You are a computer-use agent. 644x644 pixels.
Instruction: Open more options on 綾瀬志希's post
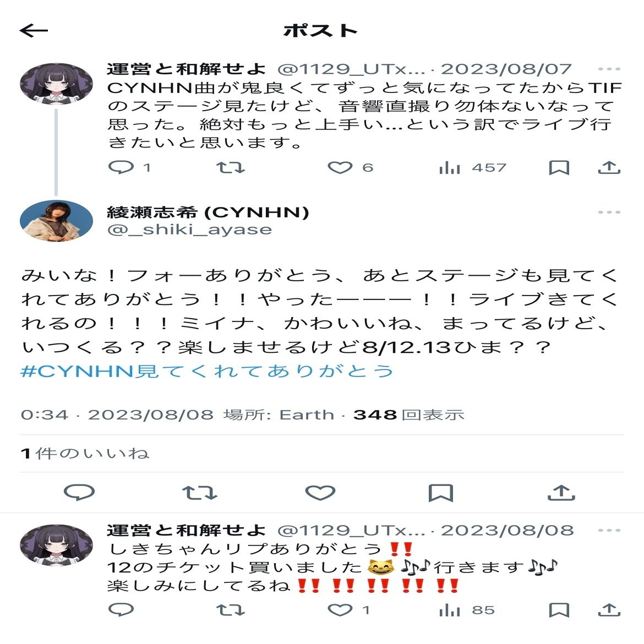point(609,212)
